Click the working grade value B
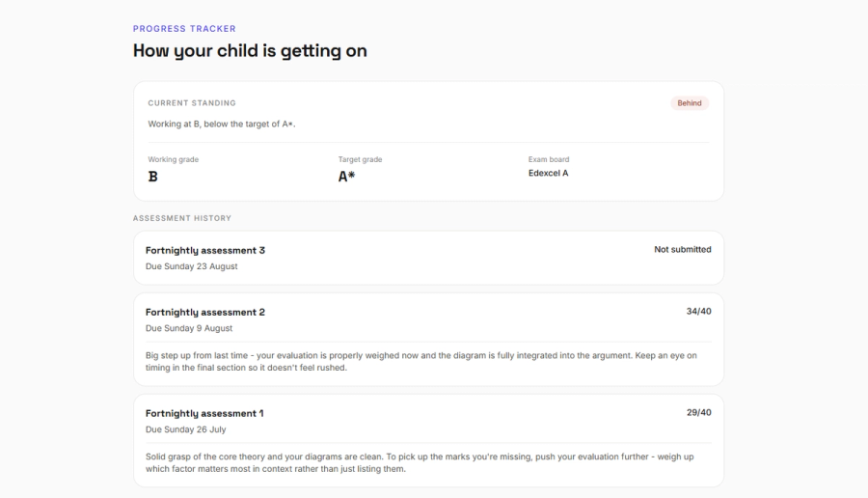The height and width of the screenshot is (498, 868). pyautogui.click(x=152, y=177)
